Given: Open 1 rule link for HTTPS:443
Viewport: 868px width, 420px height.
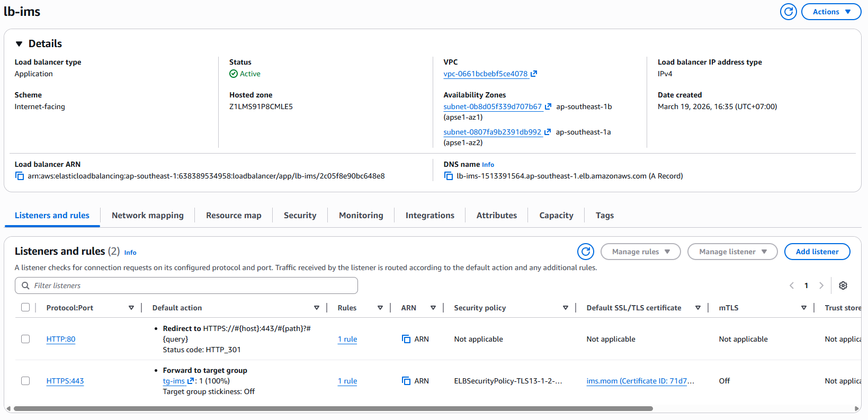Looking at the screenshot, I should click(347, 381).
